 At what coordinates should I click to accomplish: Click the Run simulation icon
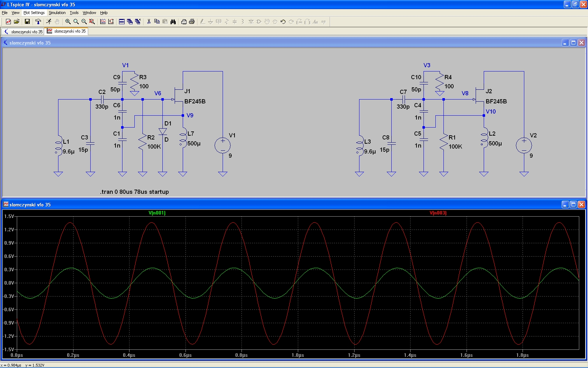click(49, 22)
